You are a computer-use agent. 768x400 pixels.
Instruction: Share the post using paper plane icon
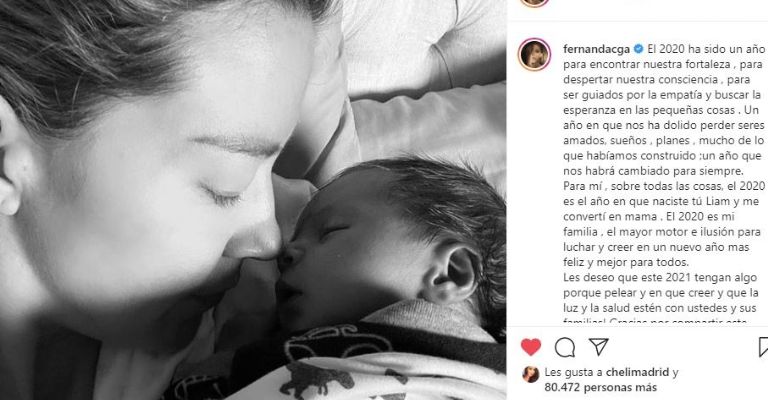[599, 346]
